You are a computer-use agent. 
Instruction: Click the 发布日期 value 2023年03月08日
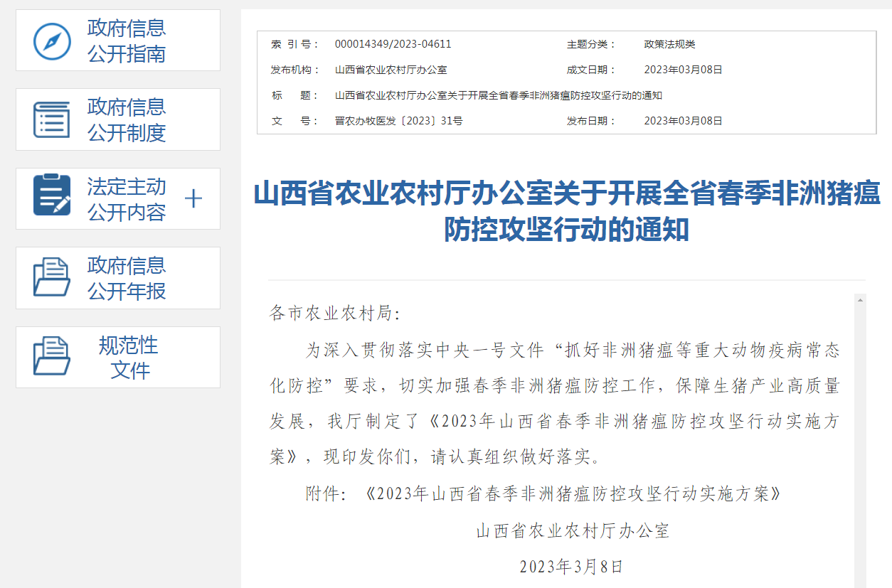(683, 121)
